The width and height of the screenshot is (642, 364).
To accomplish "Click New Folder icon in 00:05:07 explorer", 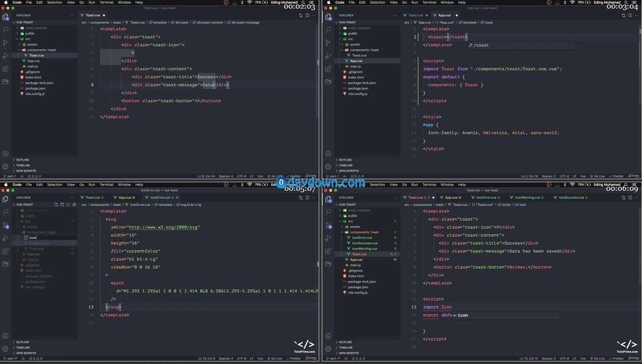I will tap(62, 205).
